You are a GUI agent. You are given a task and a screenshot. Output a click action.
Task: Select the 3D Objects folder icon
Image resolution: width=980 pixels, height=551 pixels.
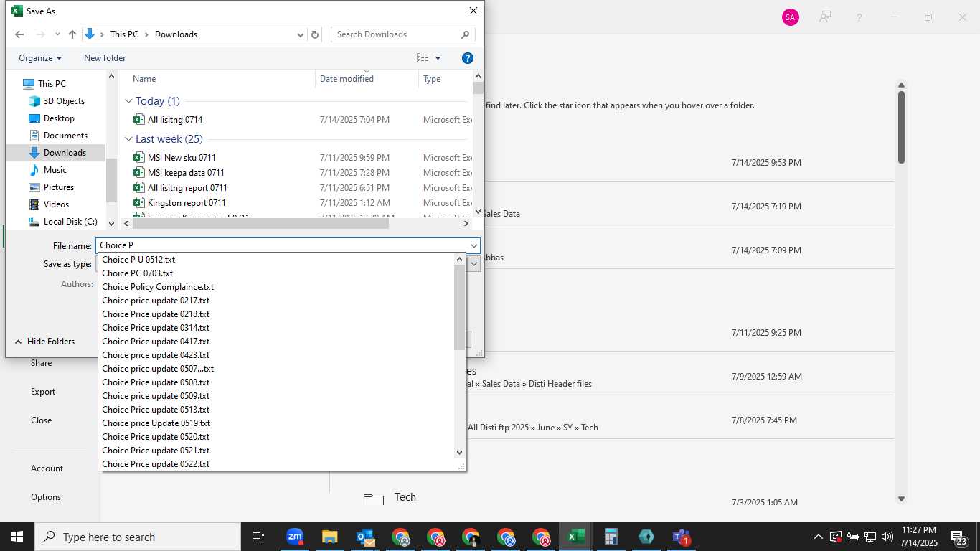(34, 101)
